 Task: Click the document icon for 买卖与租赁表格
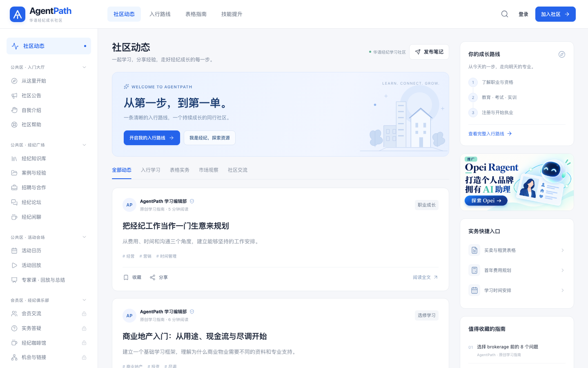[474, 250]
